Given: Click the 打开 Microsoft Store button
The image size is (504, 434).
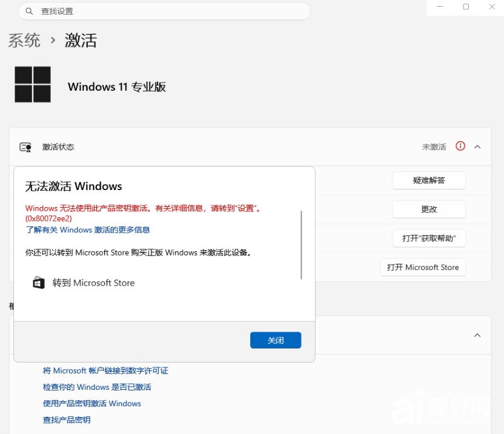Looking at the screenshot, I should point(423,267).
